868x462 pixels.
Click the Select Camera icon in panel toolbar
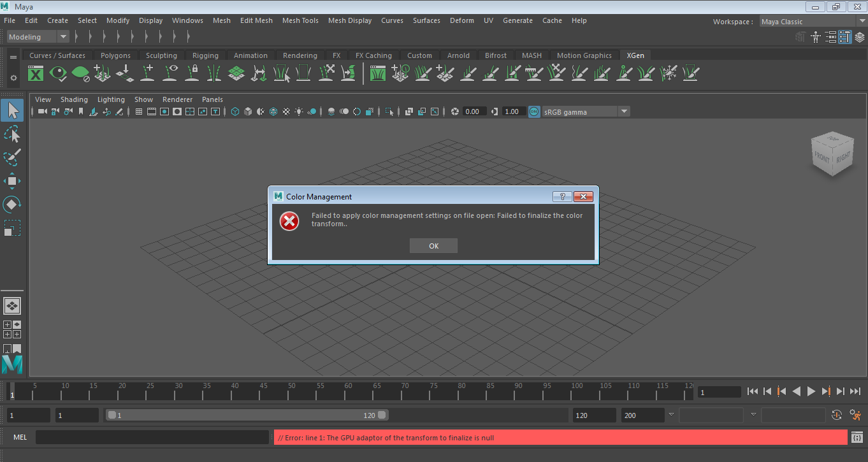(43, 112)
